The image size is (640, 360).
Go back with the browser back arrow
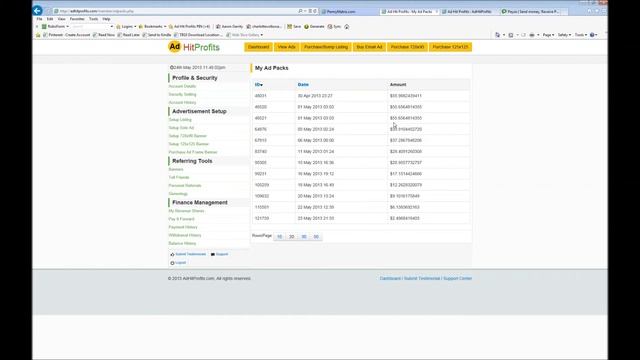point(37,11)
